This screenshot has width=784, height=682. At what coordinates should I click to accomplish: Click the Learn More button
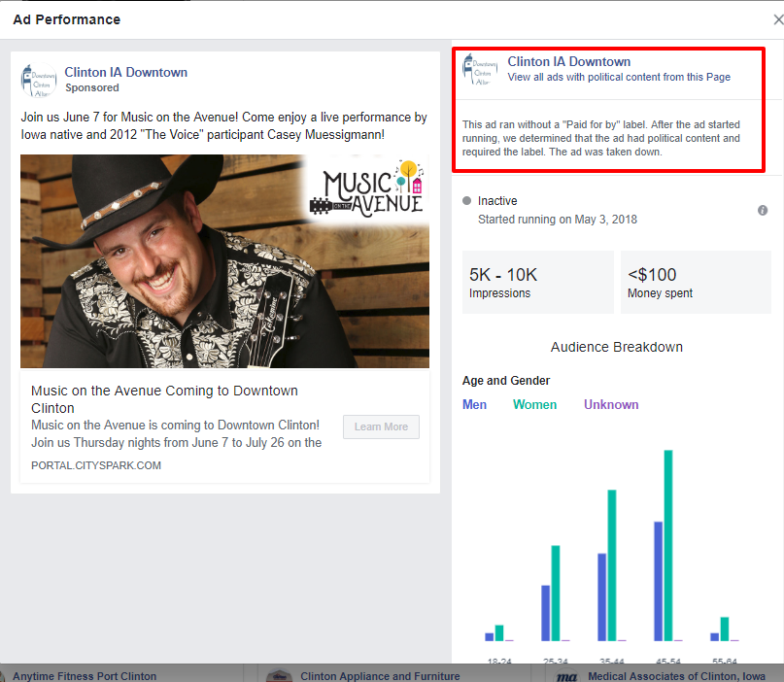pyautogui.click(x=381, y=427)
